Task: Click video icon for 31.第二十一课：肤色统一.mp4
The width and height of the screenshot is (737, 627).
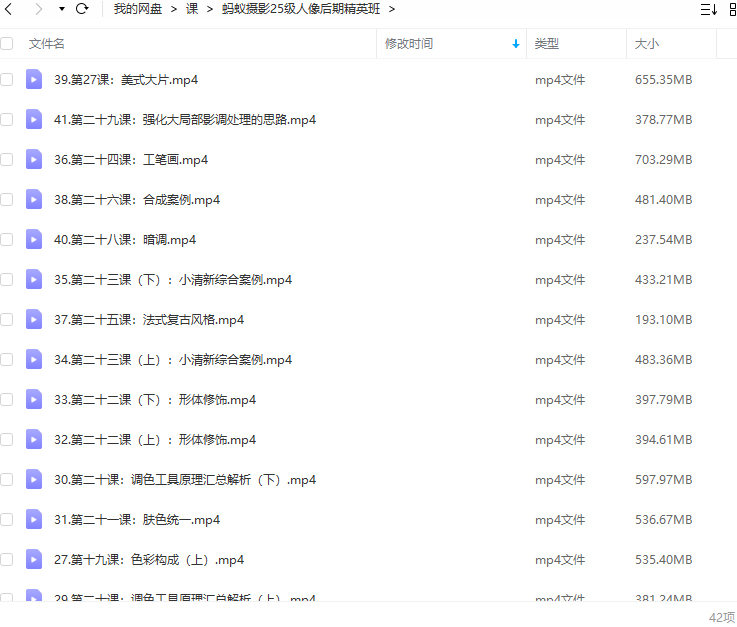Action: [34, 519]
